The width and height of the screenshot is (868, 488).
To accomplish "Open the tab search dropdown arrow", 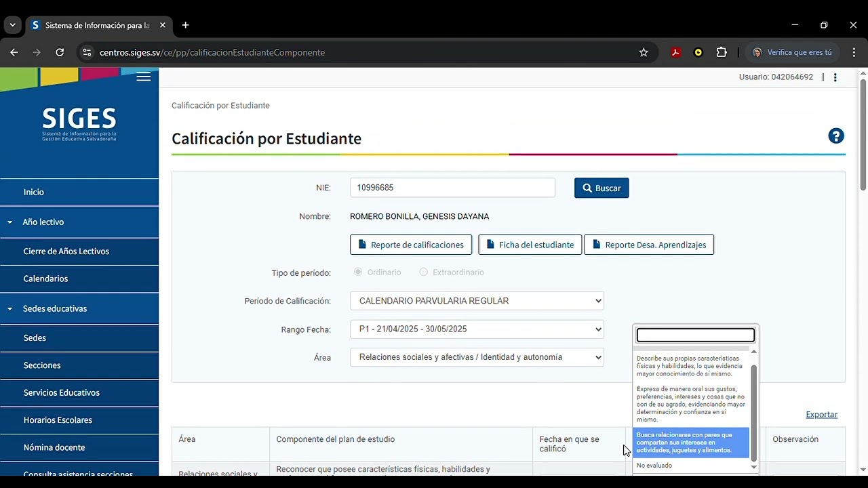I will click(12, 25).
